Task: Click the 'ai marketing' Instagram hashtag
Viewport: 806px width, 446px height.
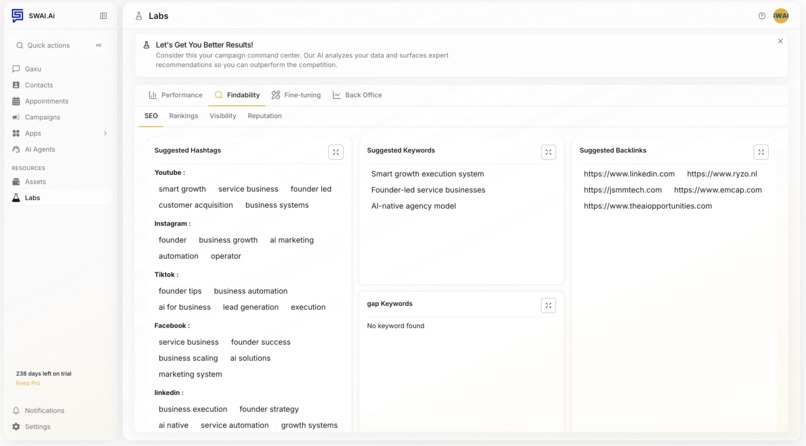Action: click(x=291, y=240)
